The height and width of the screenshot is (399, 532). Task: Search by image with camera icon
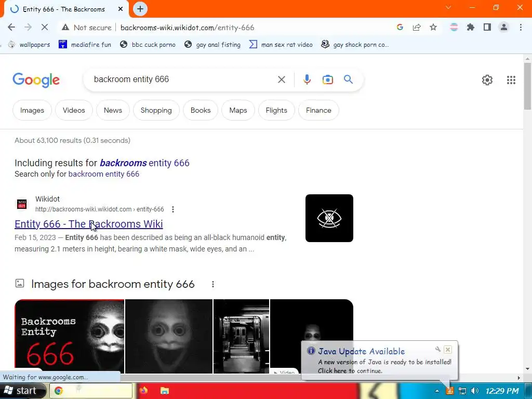[x=327, y=79]
